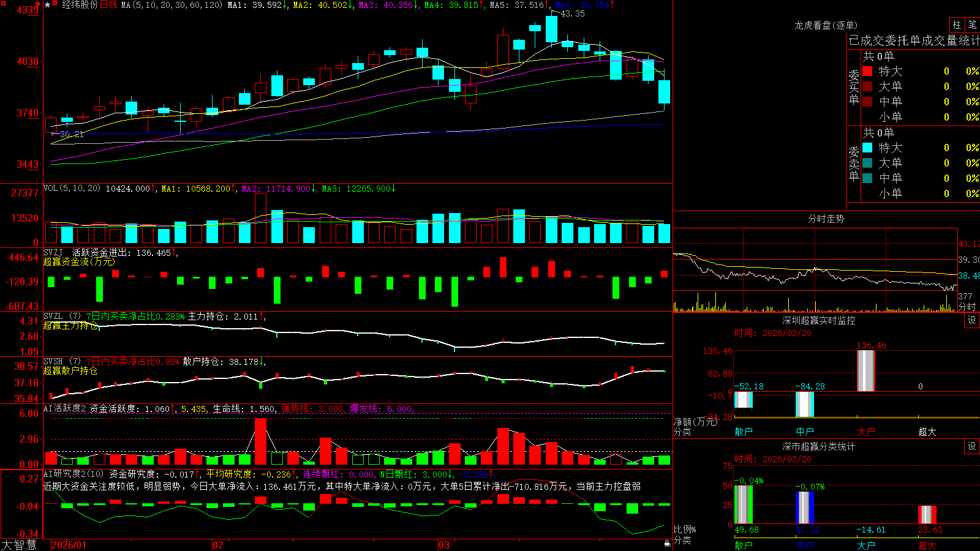Click the 散户 label under realtime monitor chart
The width and height of the screenshot is (980, 551).
[x=744, y=432]
